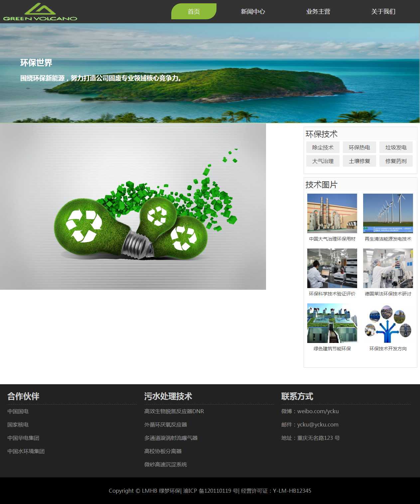Screen dimensions: 420x504
Task: Open the 中国国电 partner link
Action: pyautogui.click(x=18, y=412)
